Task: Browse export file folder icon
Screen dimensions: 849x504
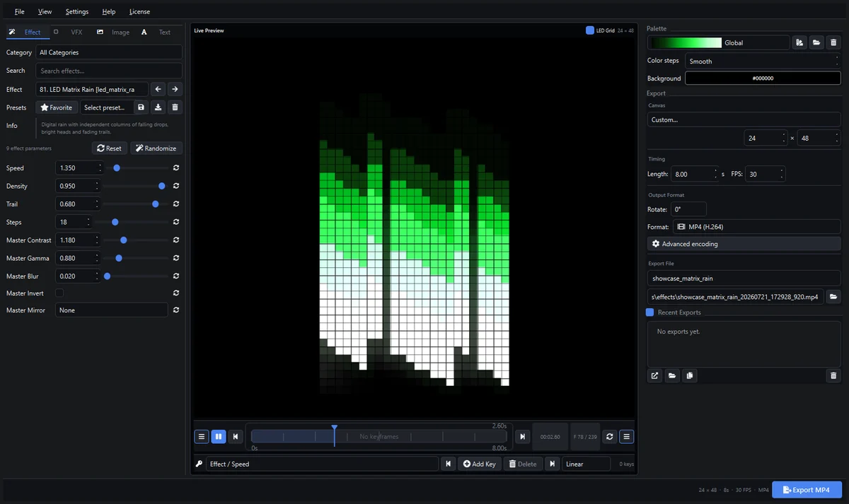Action: click(833, 297)
